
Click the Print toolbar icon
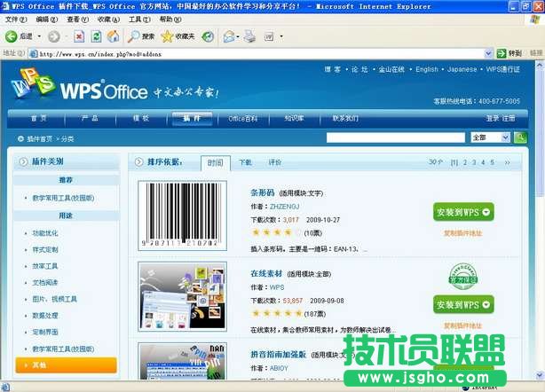[249, 36]
